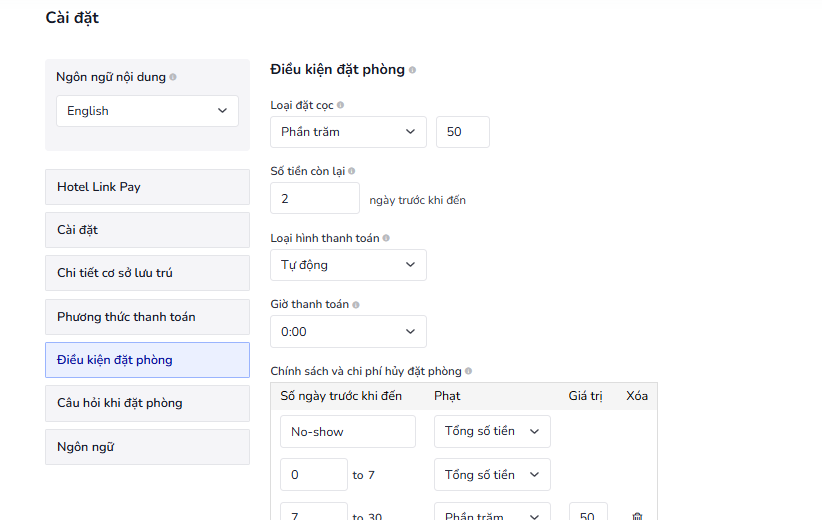The image size is (822, 520).
Task: Click the remaining amount days field
Action: (314, 198)
